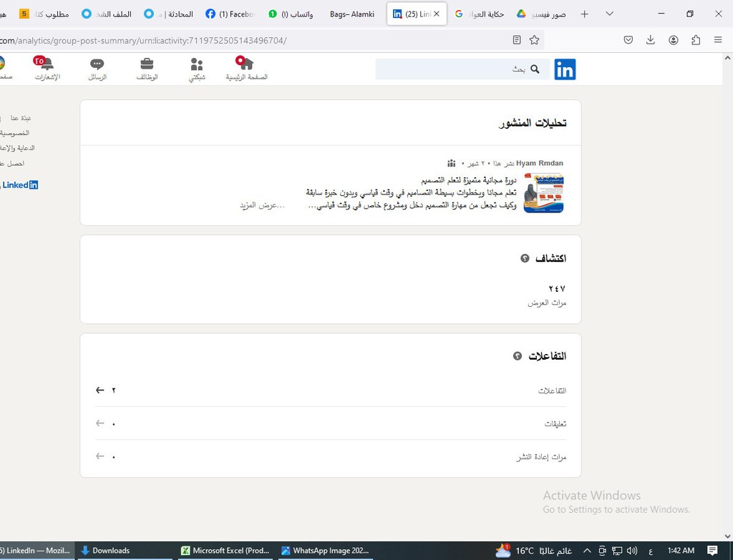Switch to the Facebook tab
Screen dimensions: 733x560
click(x=230, y=14)
